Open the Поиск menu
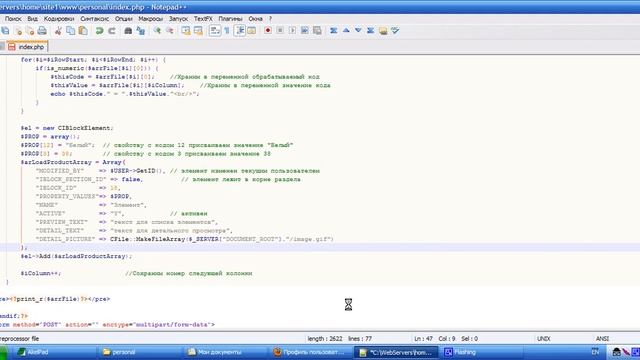Viewport: 640px width, 360px height. 13,19
